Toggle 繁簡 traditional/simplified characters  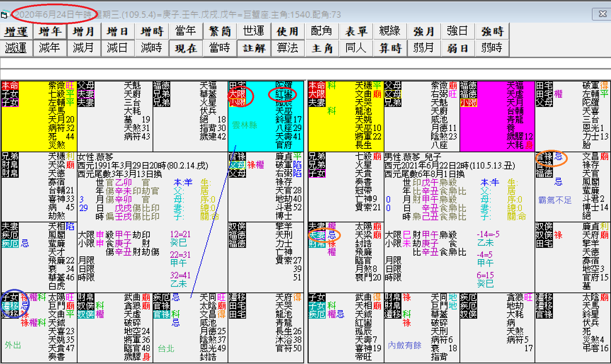220,31
